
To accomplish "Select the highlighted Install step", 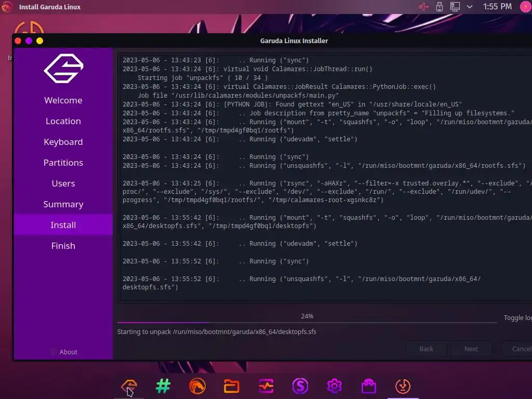I will pos(63,225).
